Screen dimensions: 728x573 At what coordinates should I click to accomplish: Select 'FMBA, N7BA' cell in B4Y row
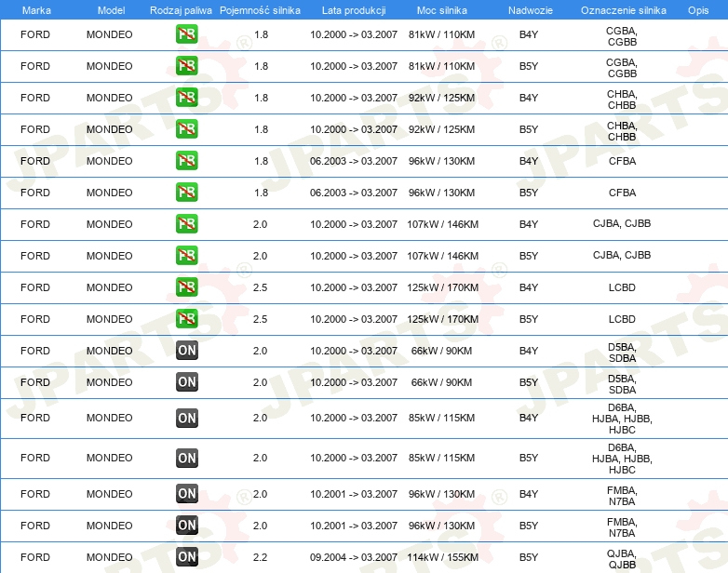[622, 496]
